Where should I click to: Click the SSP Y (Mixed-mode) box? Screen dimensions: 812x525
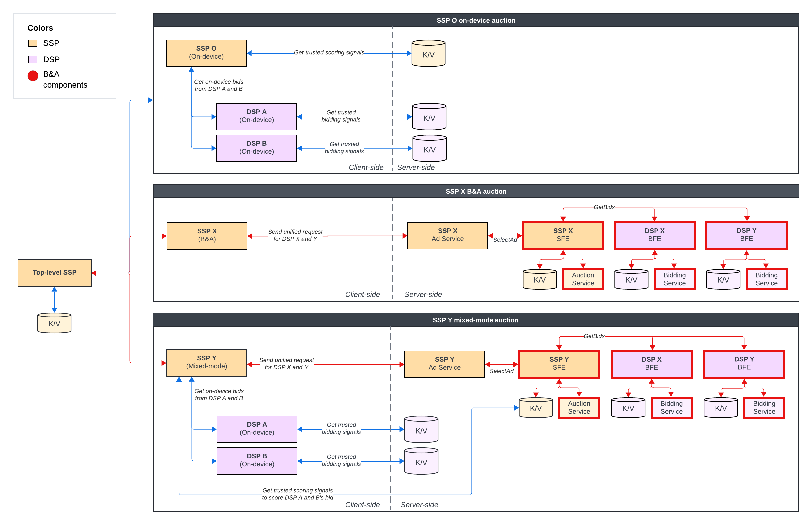tap(206, 362)
